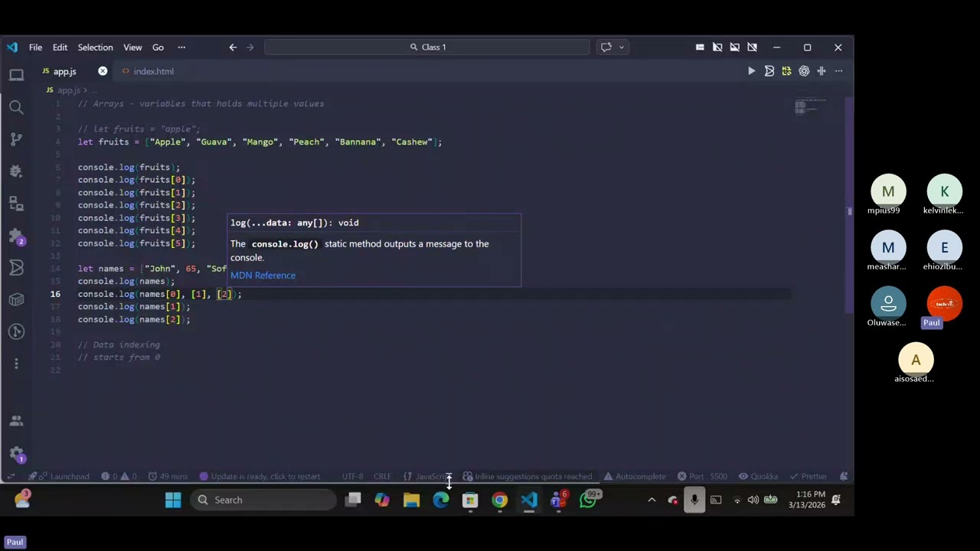The image size is (980, 551).
Task: Toggle the microphone icon in system tray
Action: click(x=694, y=500)
